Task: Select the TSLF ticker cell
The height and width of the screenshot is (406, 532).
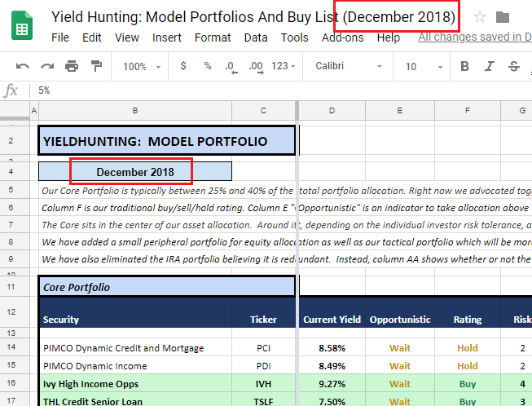Action: (264, 399)
